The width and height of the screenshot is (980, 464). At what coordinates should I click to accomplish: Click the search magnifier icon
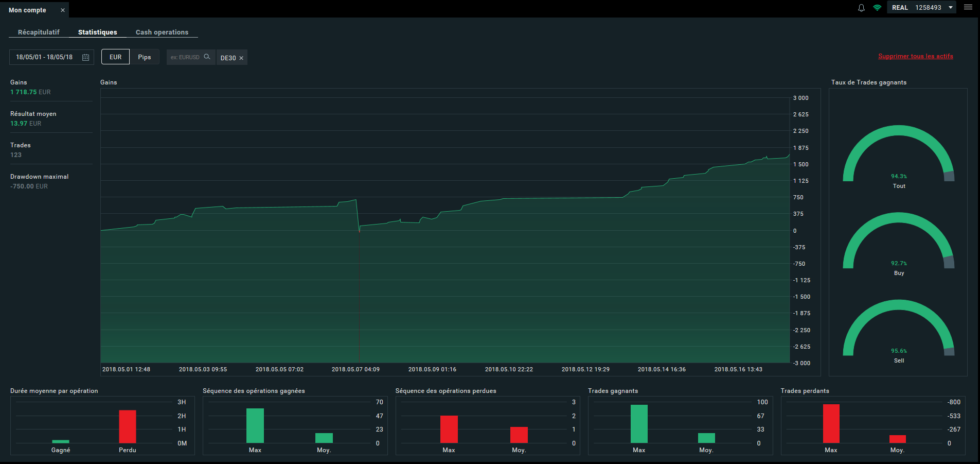(x=207, y=57)
